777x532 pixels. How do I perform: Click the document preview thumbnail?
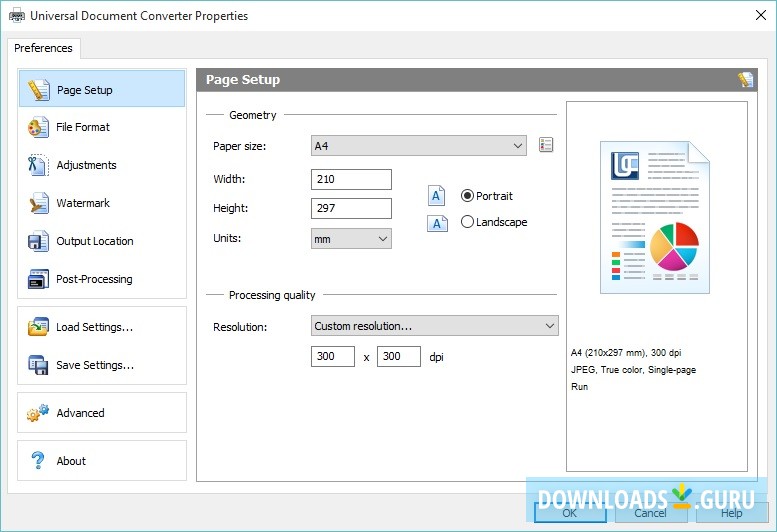pyautogui.click(x=655, y=217)
